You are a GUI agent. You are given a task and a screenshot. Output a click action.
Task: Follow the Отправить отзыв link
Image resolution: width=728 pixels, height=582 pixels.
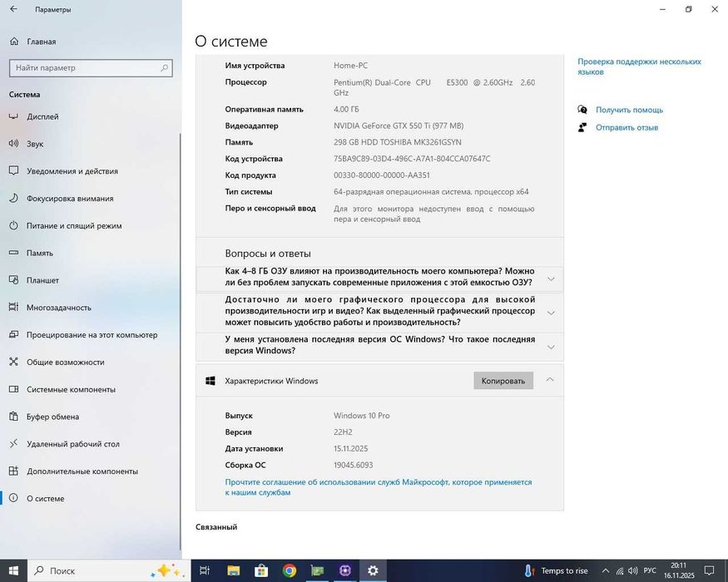tap(626, 128)
